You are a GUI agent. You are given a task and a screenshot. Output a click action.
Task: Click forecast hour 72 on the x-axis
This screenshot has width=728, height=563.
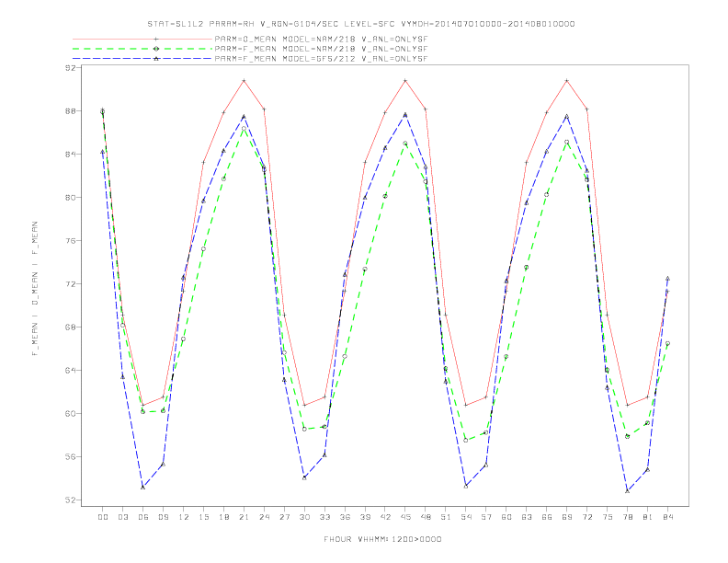(586, 517)
